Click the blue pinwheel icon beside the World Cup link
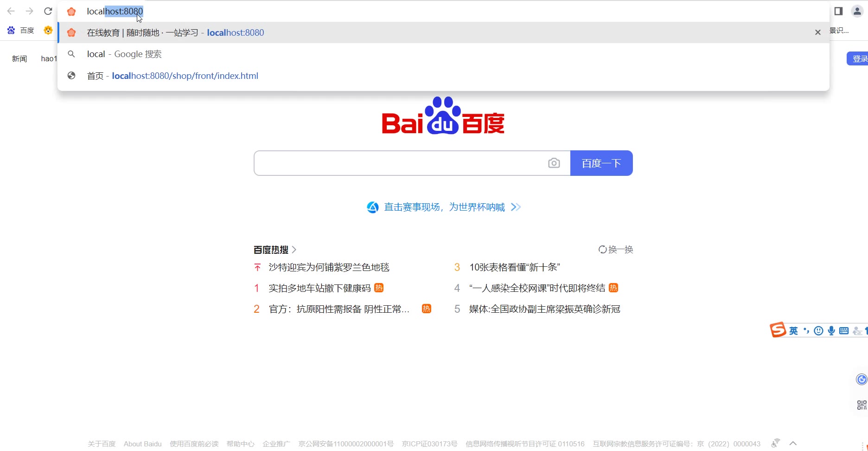The width and height of the screenshot is (868, 451). (x=373, y=207)
